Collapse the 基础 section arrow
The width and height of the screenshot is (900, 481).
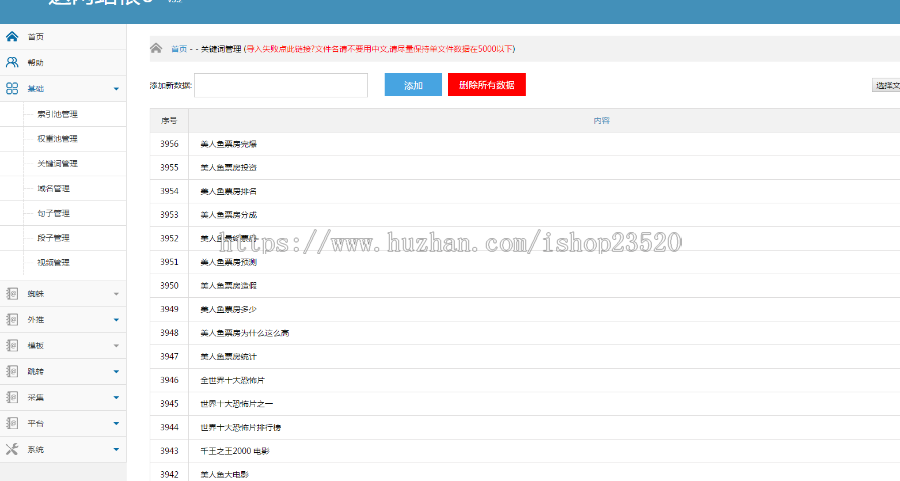coord(117,89)
